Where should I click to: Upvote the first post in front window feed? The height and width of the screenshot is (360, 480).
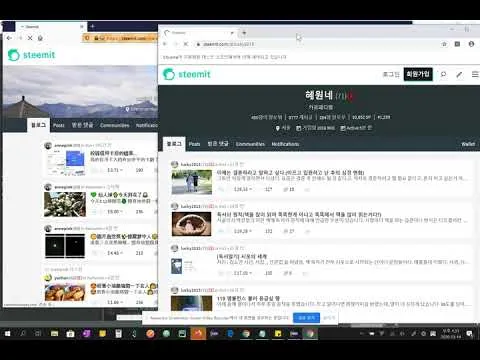(221, 189)
